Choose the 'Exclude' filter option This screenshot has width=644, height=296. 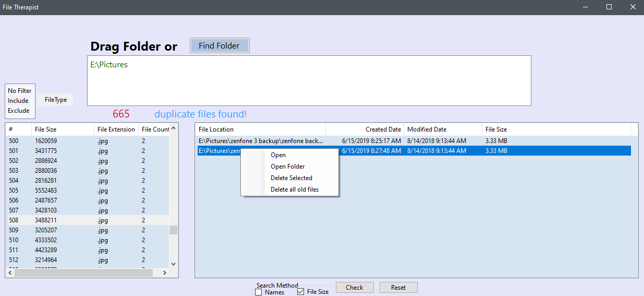click(x=19, y=111)
